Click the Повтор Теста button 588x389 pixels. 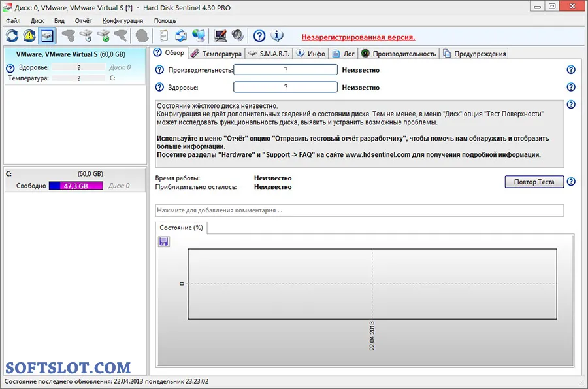(x=534, y=182)
